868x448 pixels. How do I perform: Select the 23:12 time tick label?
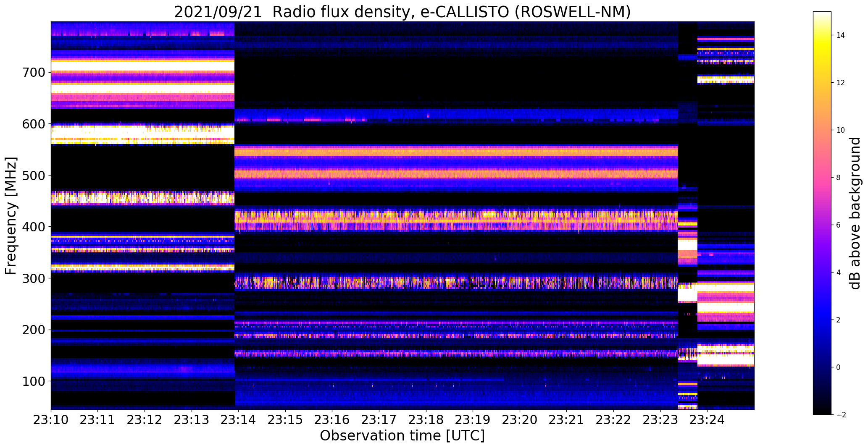[x=145, y=420]
